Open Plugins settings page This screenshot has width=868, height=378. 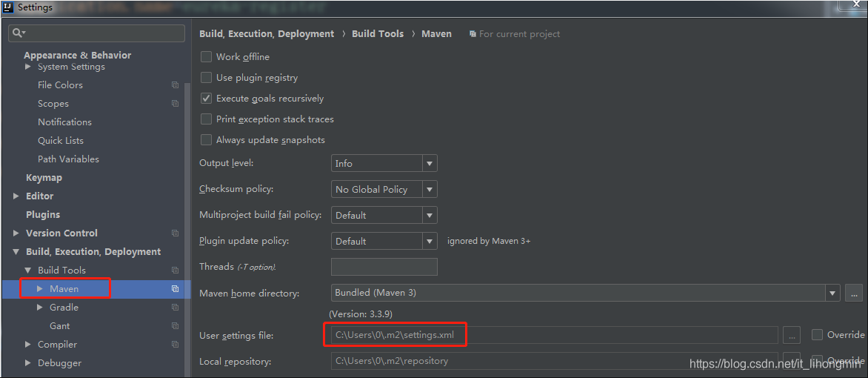click(x=43, y=214)
